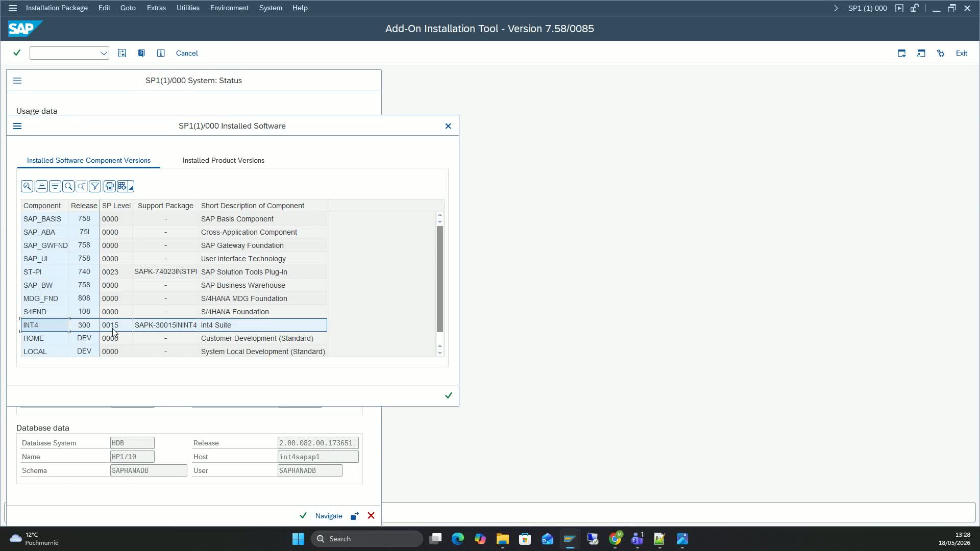
Task: Click the green Enter checkmark in main toolbar
Action: tap(17, 53)
